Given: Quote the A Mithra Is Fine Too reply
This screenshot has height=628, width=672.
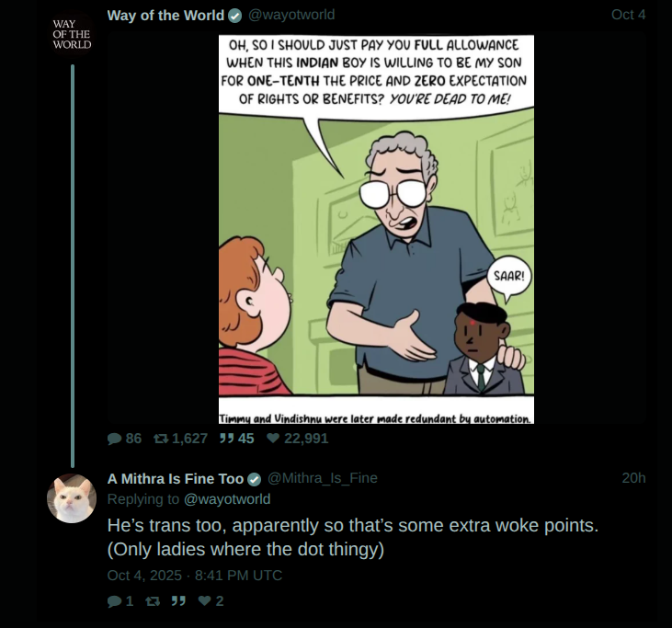Looking at the screenshot, I should 178,601.
